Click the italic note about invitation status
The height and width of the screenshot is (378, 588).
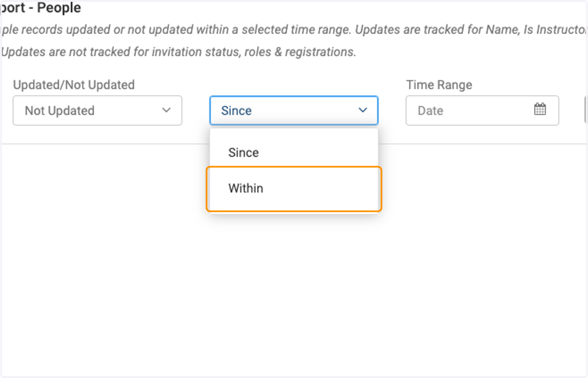pos(178,51)
